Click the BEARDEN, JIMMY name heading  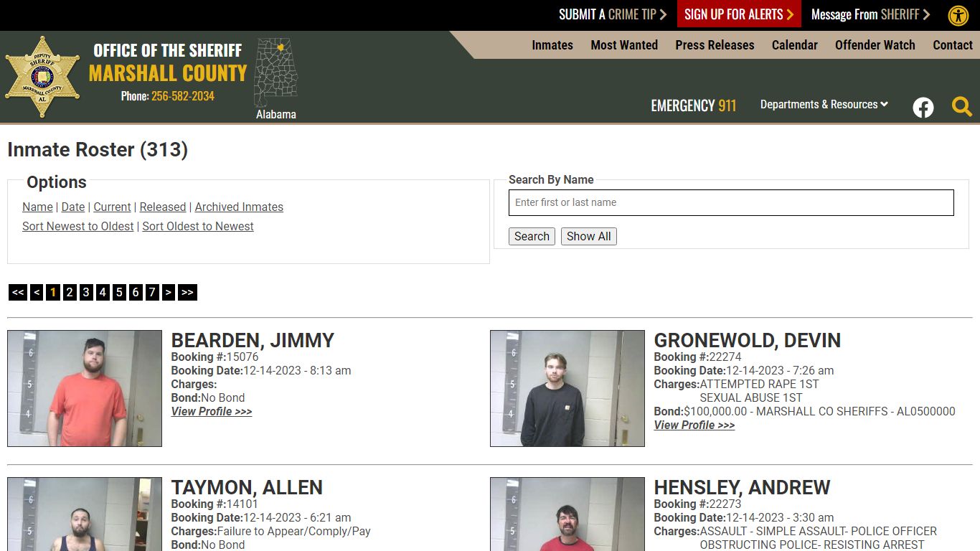(253, 340)
